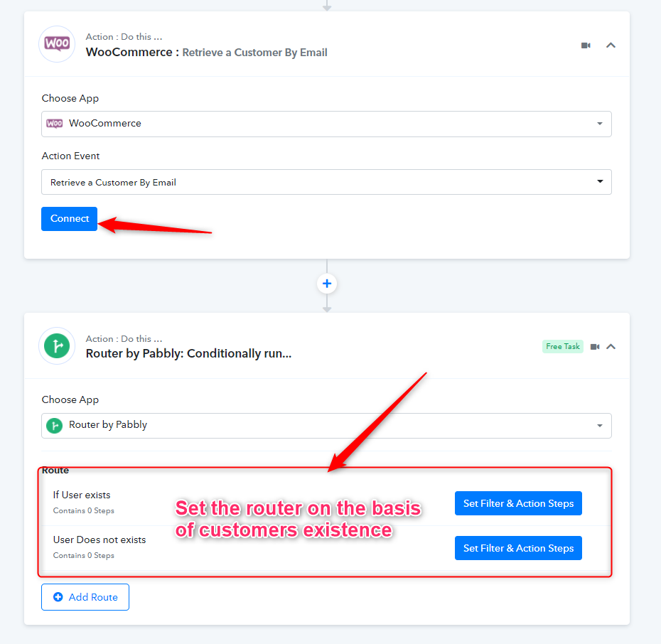Select the If User exists route
The image size is (661, 644).
82,495
